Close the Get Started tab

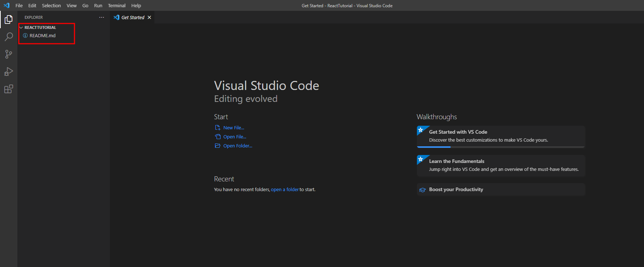click(149, 17)
